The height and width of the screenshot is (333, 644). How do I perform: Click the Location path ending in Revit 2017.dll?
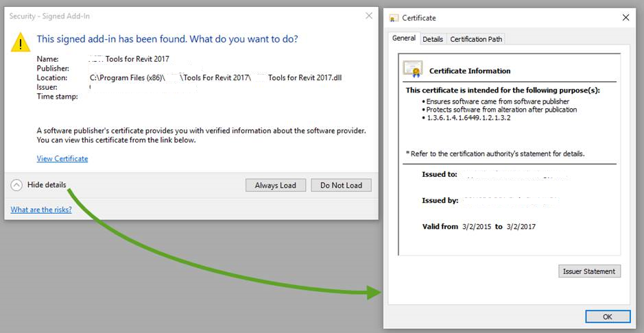tap(215, 78)
